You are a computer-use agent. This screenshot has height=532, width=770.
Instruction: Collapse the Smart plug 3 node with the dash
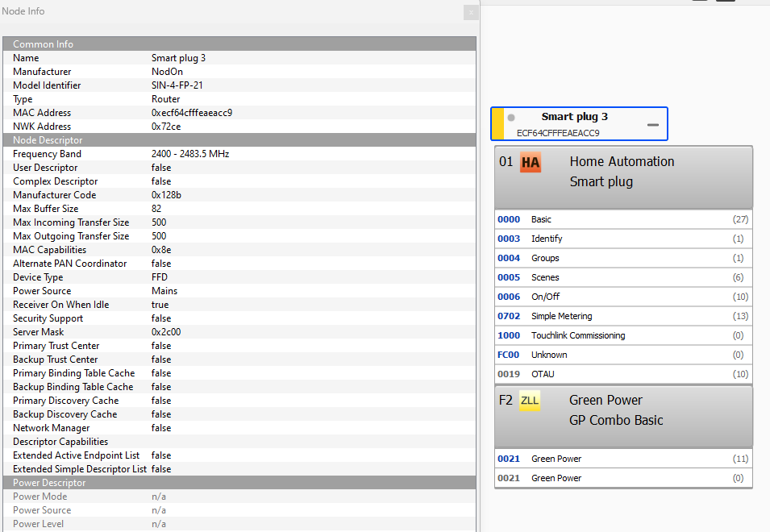coord(652,125)
